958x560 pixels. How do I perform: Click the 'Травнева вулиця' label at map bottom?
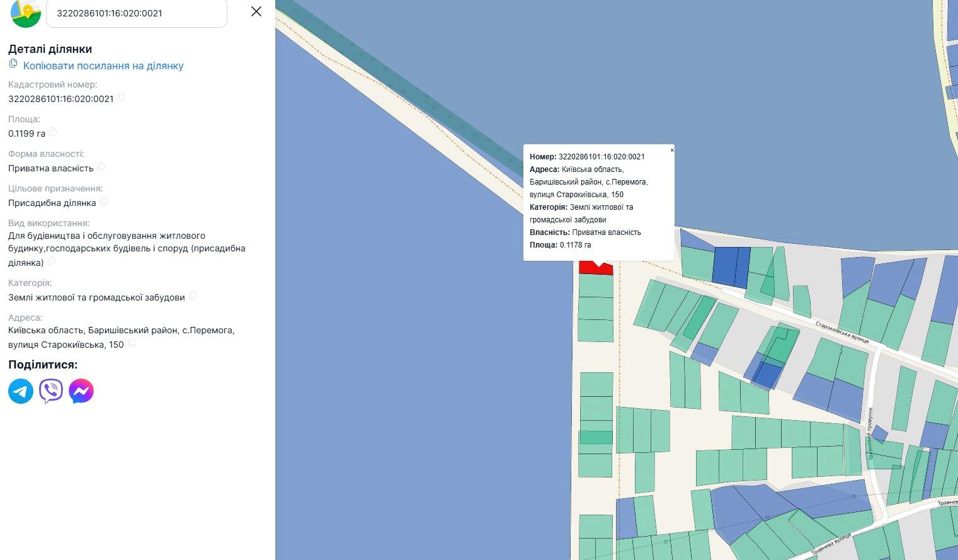831,544
